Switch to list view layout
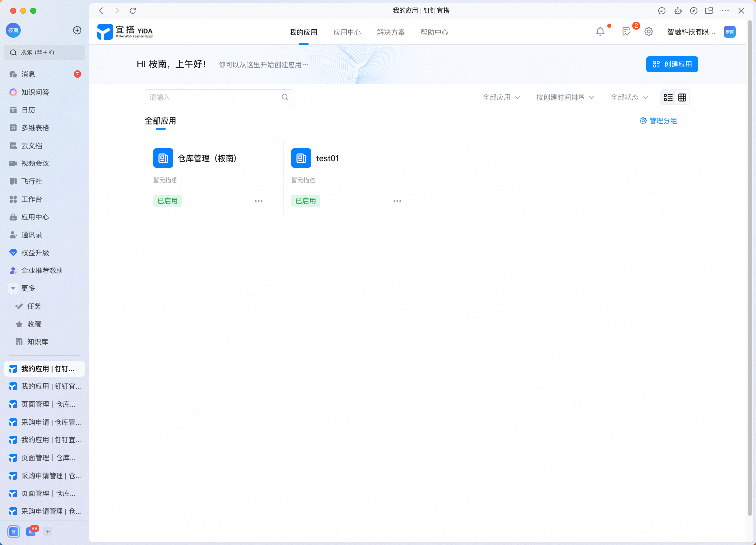The image size is (756, 545). (668, 97)
